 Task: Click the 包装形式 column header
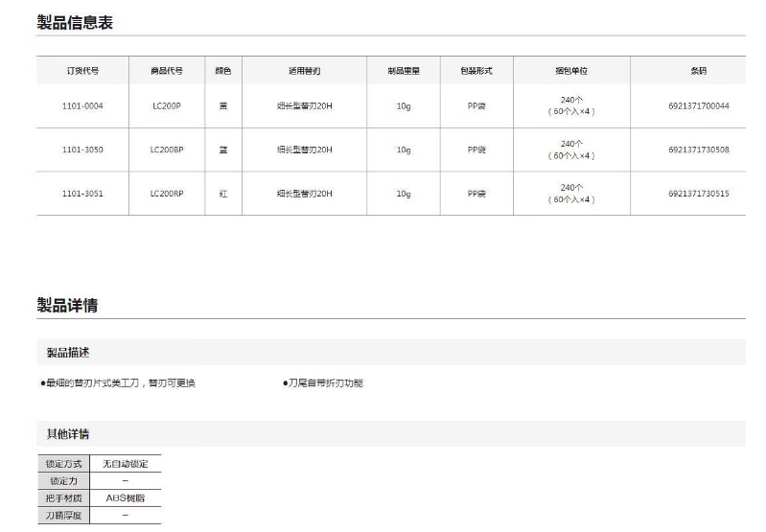click(476, 71)
